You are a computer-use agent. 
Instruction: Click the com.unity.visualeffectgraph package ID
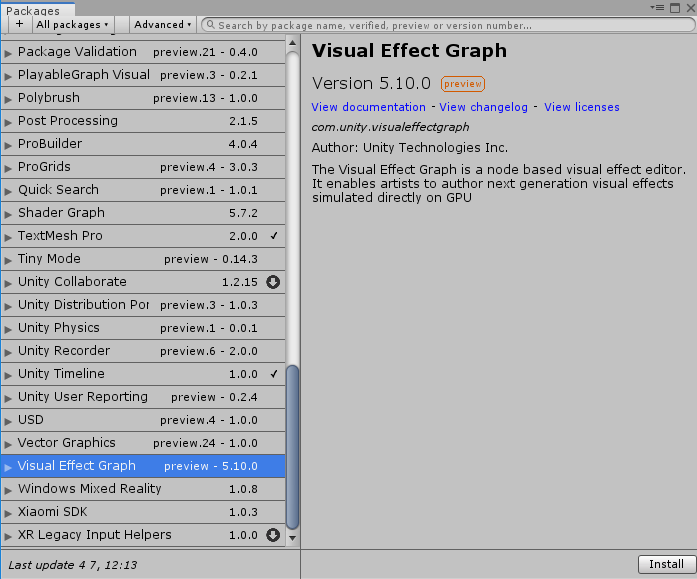390,127
